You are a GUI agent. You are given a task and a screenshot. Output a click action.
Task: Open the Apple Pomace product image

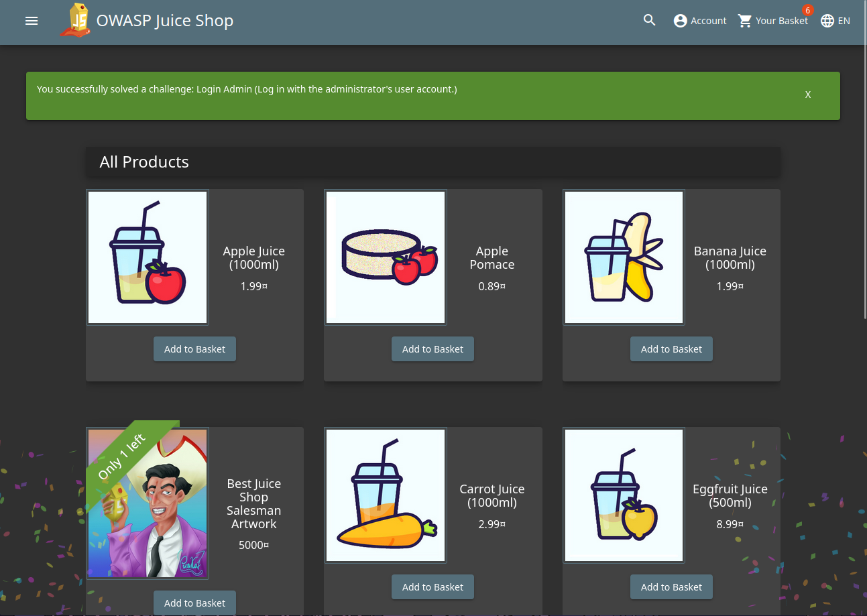[386, 257]
